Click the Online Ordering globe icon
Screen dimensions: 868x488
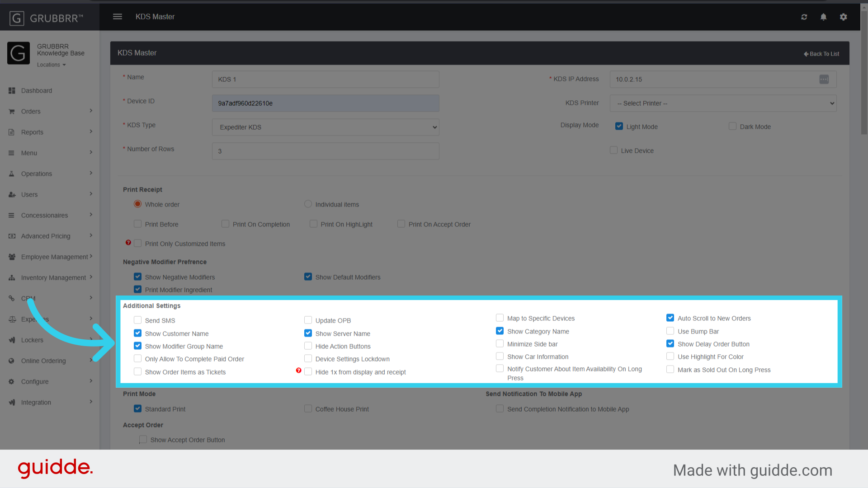(12, 361)
